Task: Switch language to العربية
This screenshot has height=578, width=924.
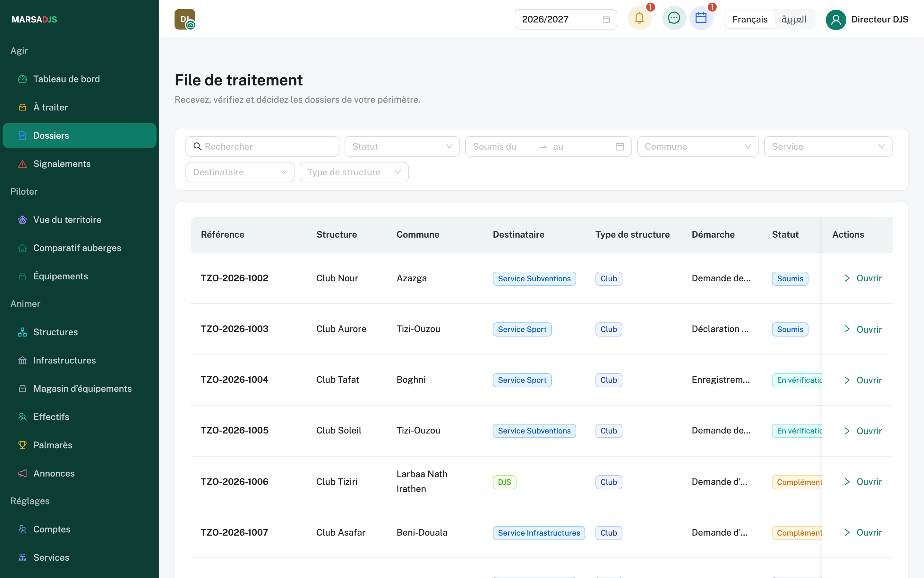Action: point(794,20)
